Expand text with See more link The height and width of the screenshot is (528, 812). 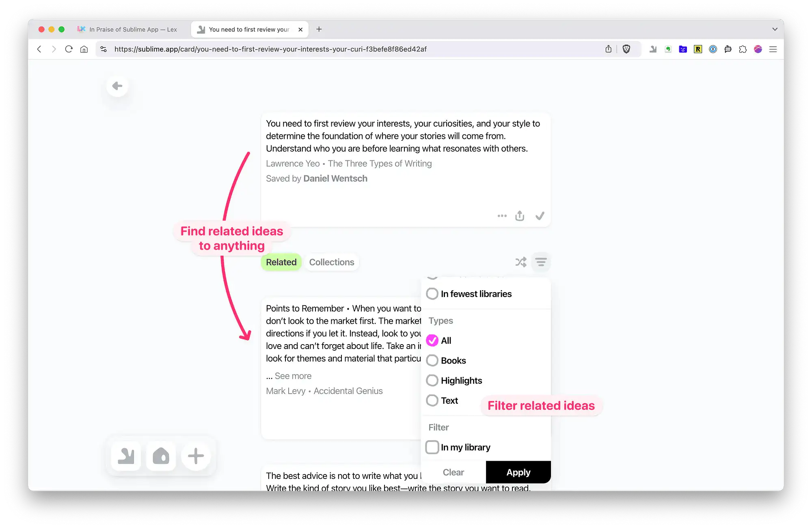coord(293,376)
